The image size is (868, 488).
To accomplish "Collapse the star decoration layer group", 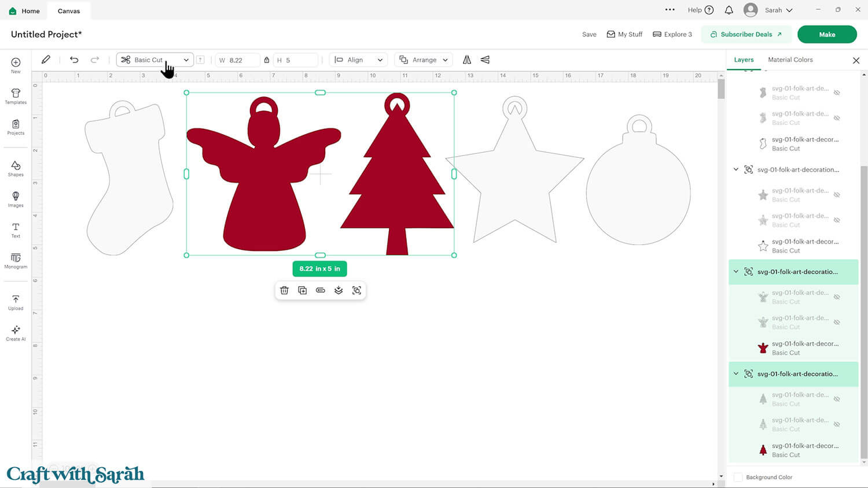I will coord(736,169).
